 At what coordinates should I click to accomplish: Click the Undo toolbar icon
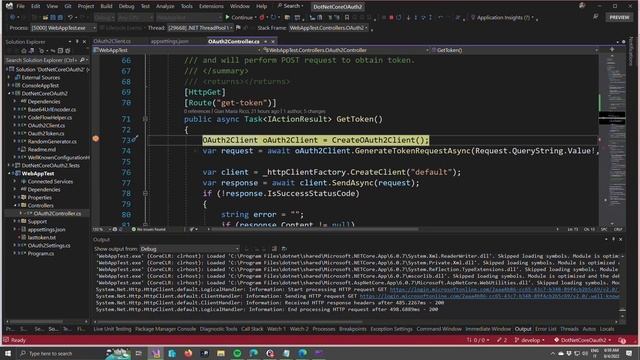pyautogui.click(x=70, y=18)
